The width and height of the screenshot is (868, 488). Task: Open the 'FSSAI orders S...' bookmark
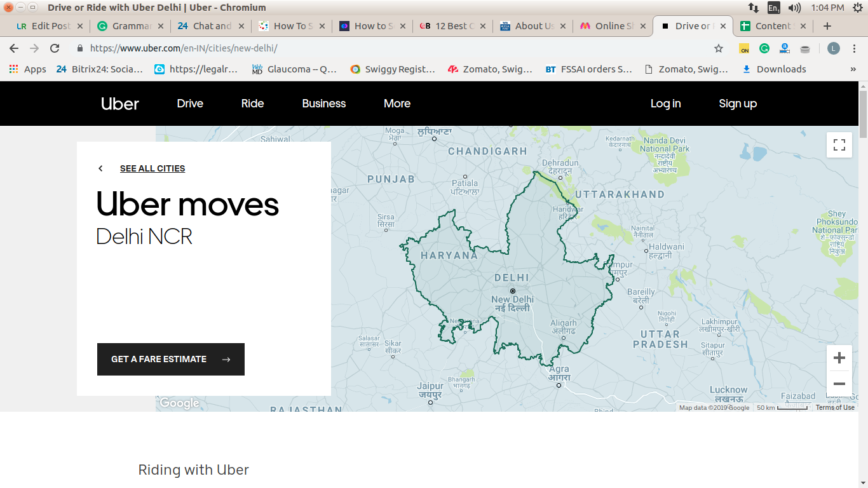click(589, 69)
